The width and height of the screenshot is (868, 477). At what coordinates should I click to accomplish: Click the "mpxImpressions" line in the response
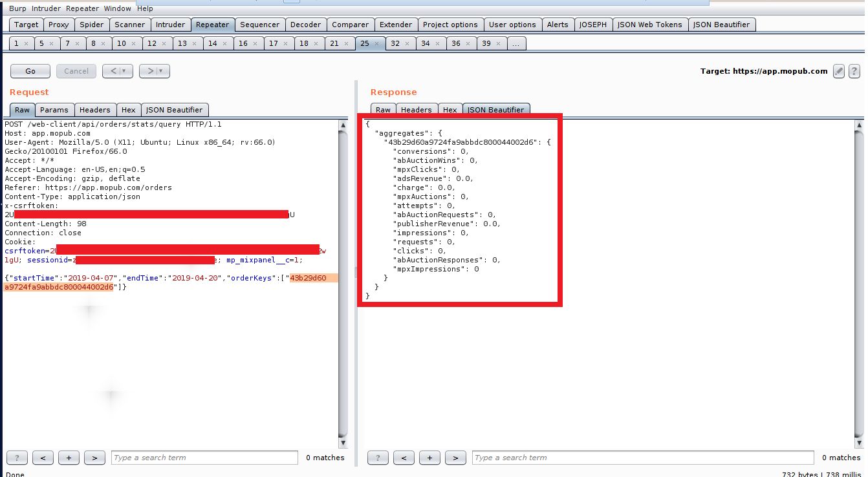click(x=436, y=269)
